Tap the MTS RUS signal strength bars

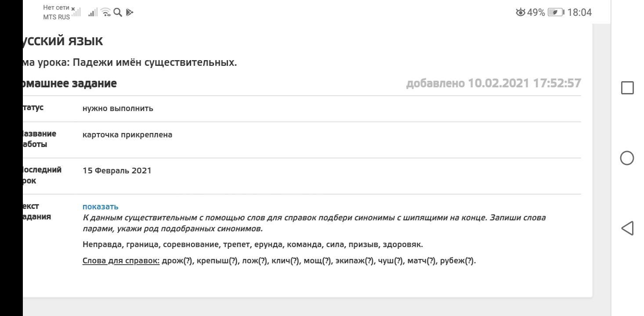92,13
